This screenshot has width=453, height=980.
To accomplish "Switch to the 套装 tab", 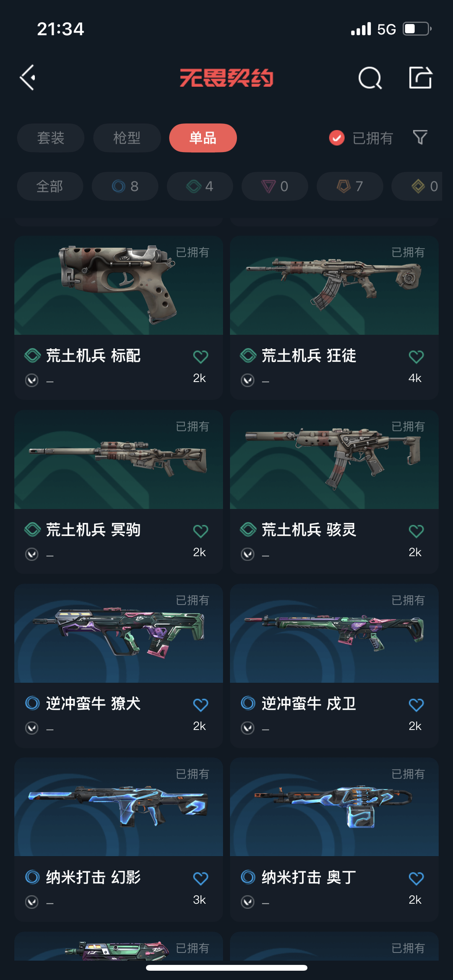I will click(x=51, y=138).
